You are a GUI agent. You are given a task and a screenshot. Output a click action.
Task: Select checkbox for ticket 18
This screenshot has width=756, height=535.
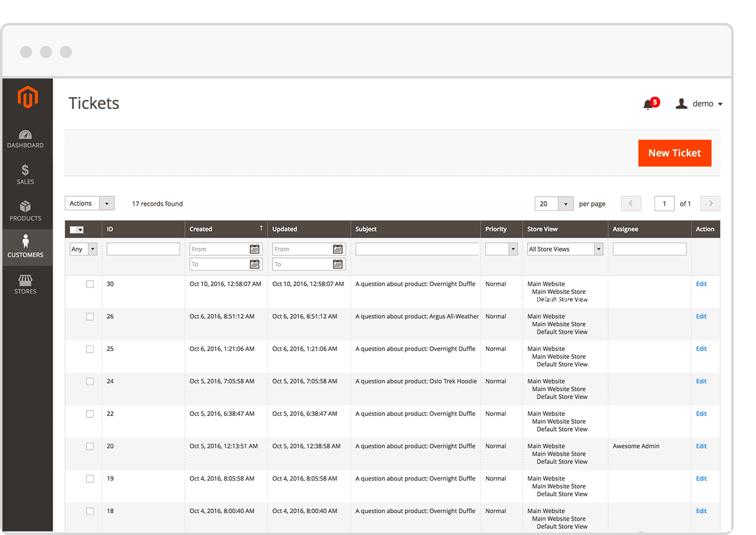click(x=90, y=511)
